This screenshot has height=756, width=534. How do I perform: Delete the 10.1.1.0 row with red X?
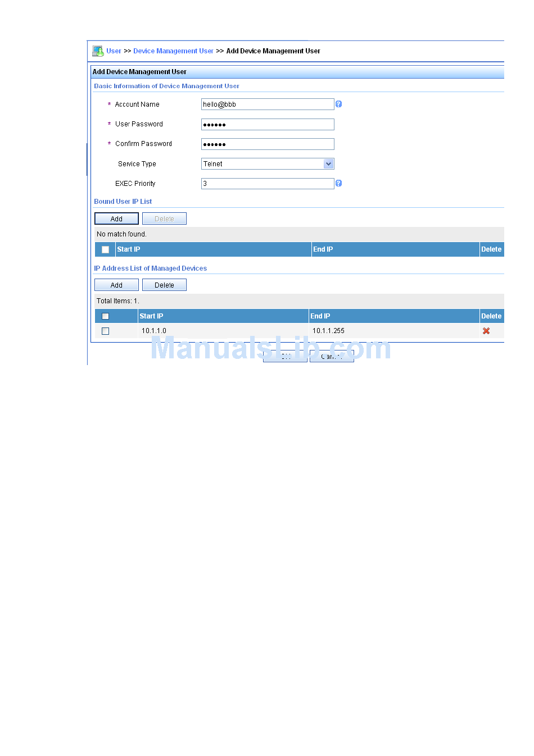coord(486,331)
